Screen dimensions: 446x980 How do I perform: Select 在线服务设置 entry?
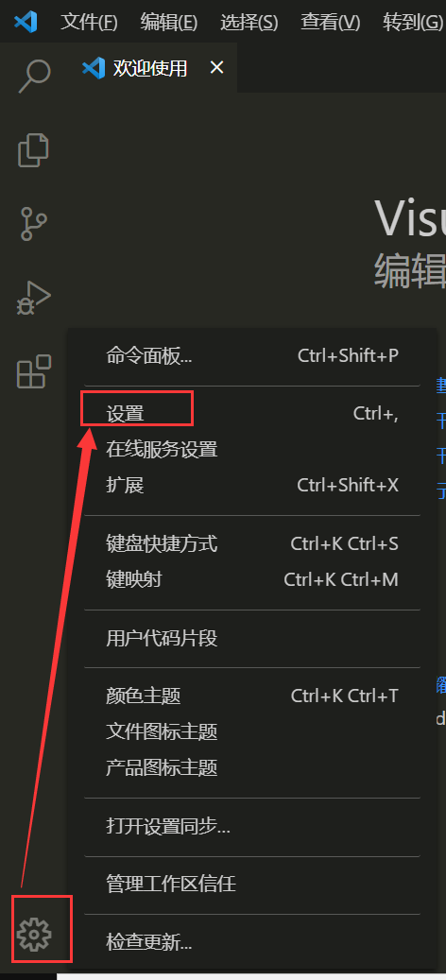(x=252, y=450)
